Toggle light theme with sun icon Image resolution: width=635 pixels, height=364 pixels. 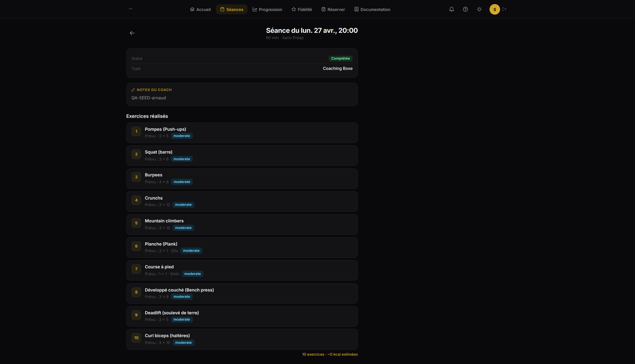point(479,9)
